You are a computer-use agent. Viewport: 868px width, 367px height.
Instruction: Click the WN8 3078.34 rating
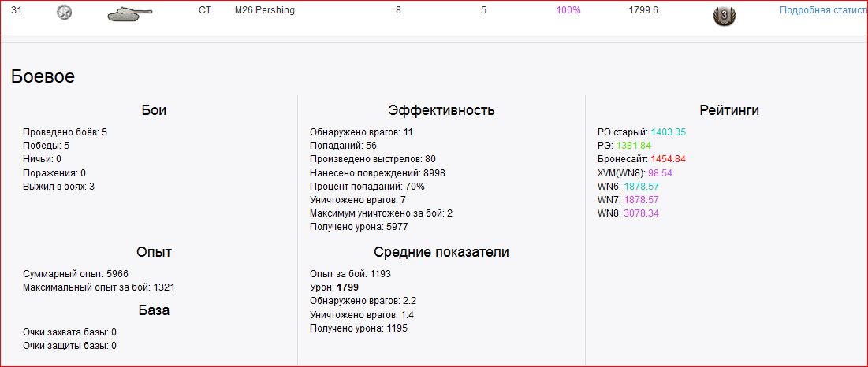tap(628, 213)
